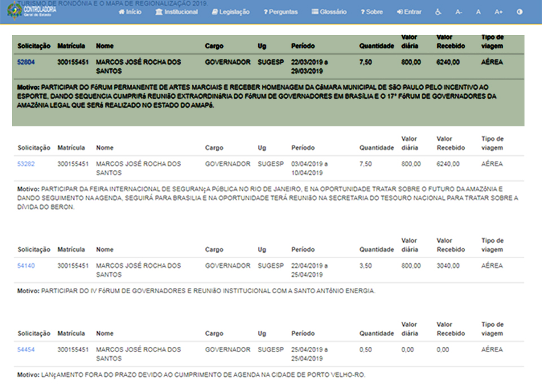Open solicitação link 53282
542x392 pixels.
click(26, 164)
